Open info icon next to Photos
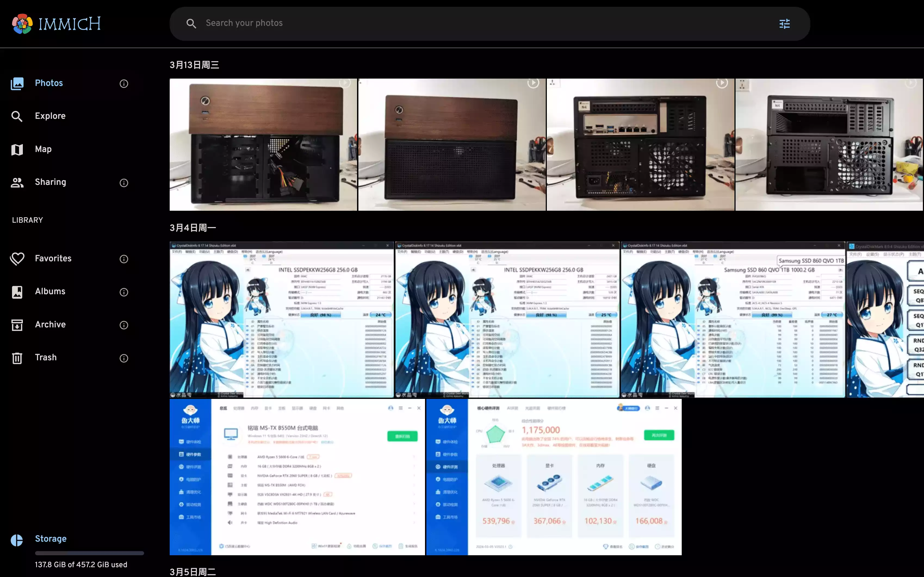 [x=124, y=83]
